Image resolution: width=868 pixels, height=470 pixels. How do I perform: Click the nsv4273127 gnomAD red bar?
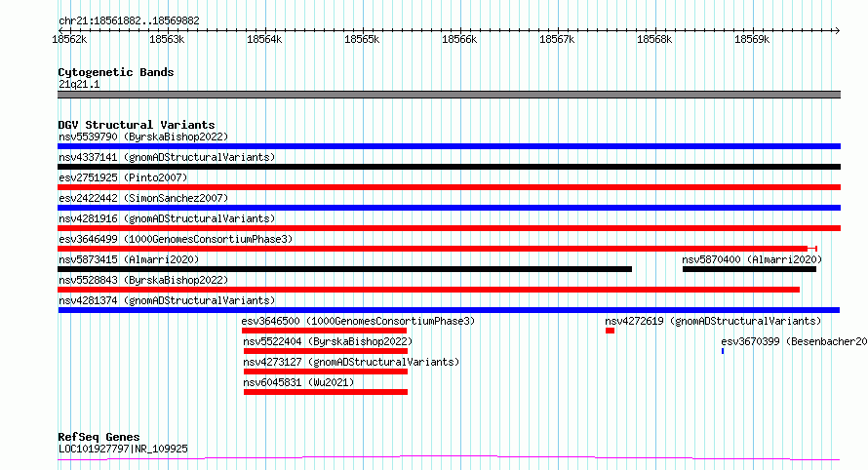click(326, 372)
